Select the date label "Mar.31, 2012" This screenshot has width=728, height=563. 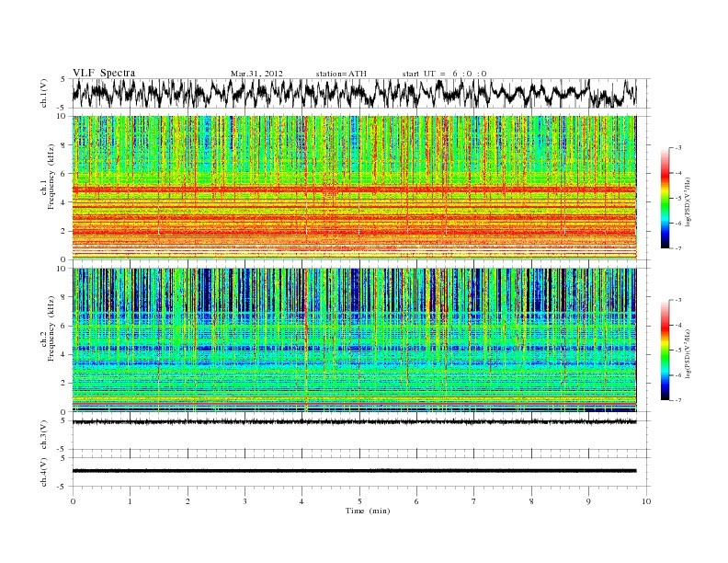pyautogui.click(x=256, y=74)
